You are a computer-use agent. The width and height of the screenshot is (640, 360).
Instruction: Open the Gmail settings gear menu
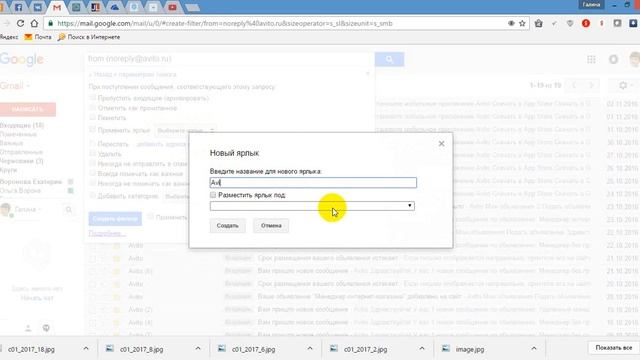click(x=625, y=85)
